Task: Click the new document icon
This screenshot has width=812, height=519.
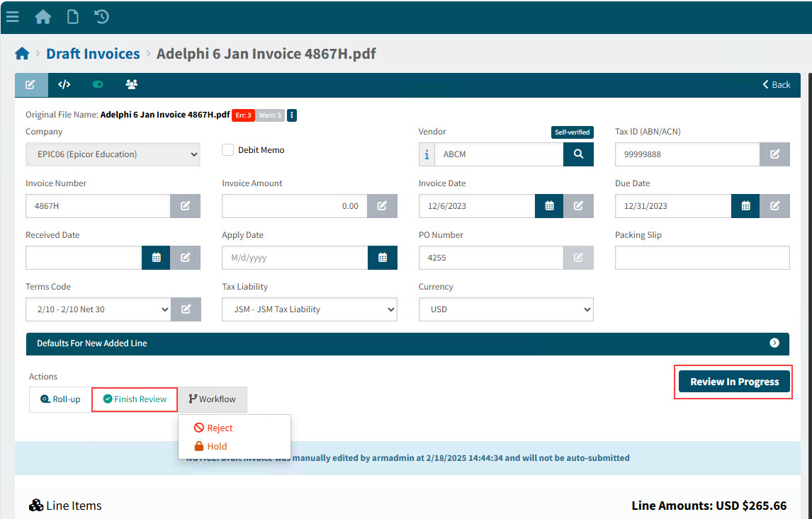Action: [72, 16]
